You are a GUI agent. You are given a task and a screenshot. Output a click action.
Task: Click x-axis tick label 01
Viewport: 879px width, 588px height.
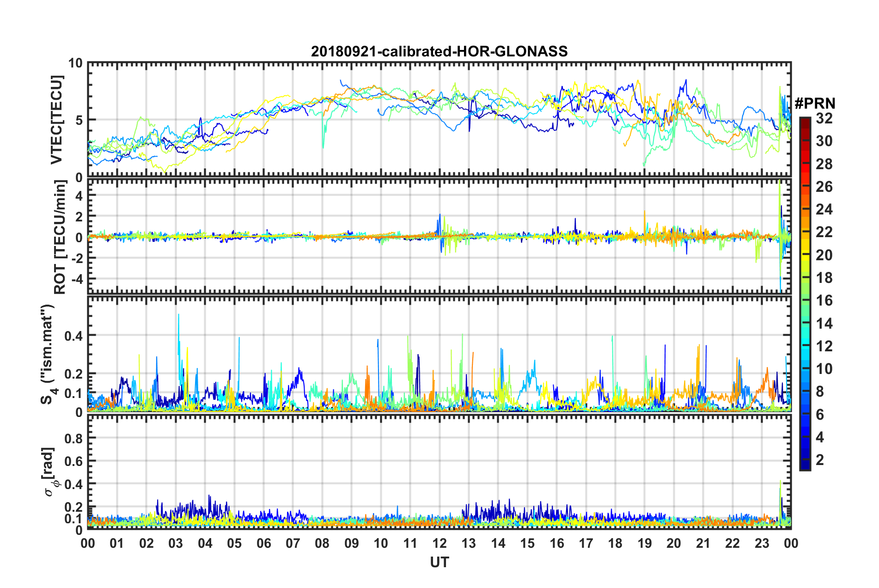pyautogui.click(x=117, y=543)
